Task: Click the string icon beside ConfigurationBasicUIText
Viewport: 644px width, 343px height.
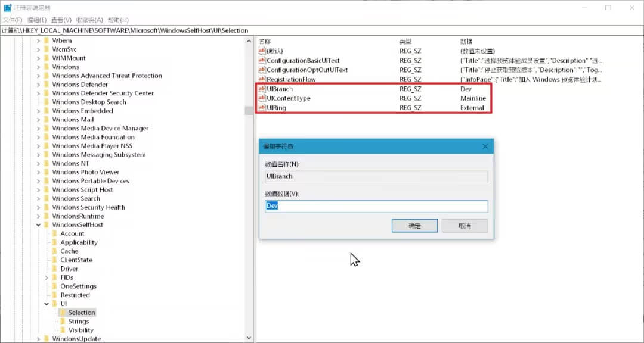Action: [261, 60]
